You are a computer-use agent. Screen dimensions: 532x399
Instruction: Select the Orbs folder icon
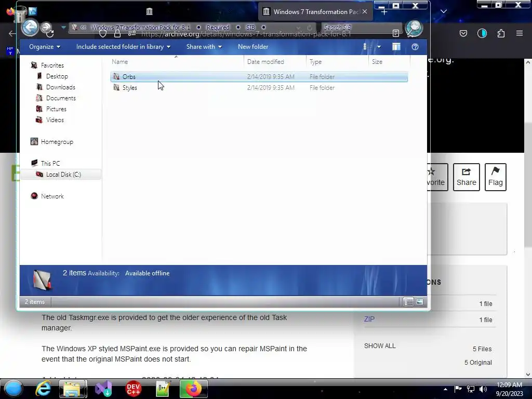(x=116, y=77)
